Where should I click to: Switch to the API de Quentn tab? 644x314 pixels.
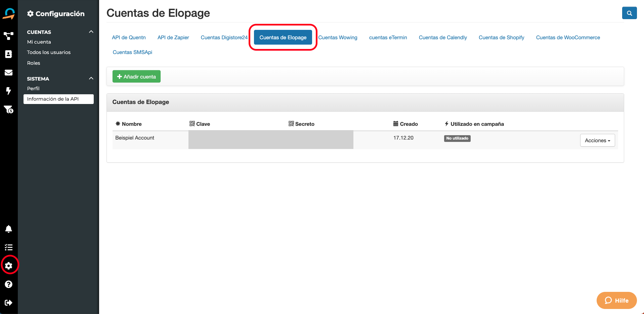coord(129,37)
